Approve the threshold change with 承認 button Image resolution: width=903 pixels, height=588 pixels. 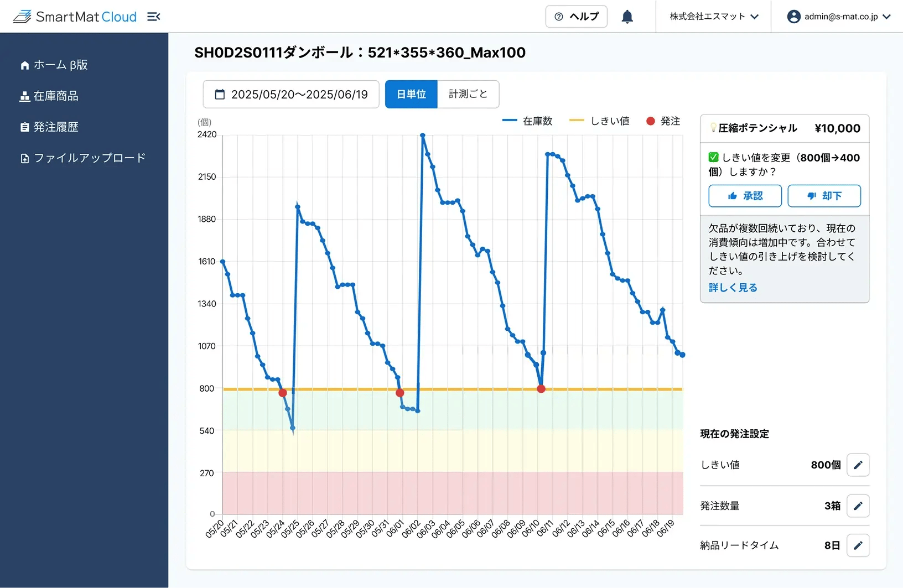click(x=745, y=196)
